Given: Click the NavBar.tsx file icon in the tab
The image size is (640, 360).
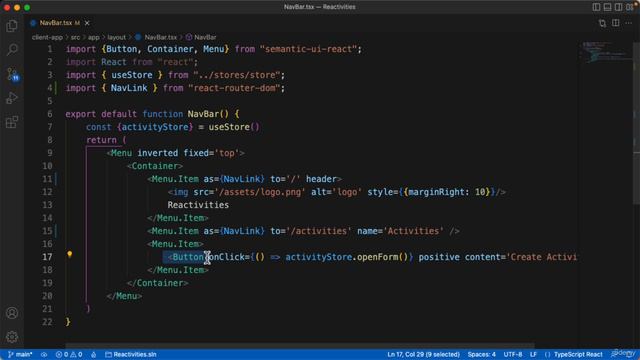Looking at the screenshot, I should coord(33,23).
